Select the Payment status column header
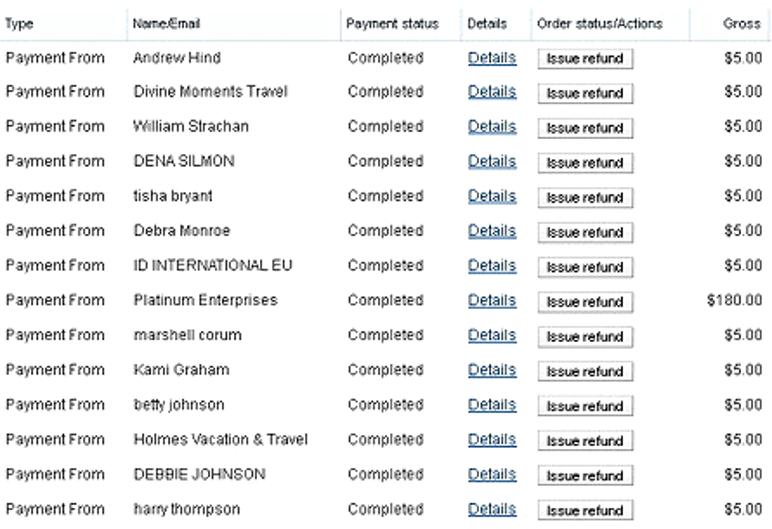The image size is (772, 529). (x=392, y=24)
